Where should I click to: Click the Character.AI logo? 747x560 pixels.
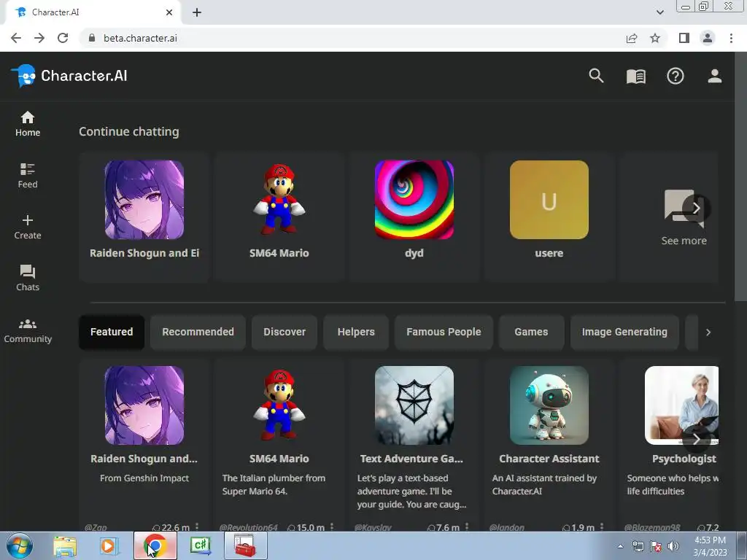(69, 76)
